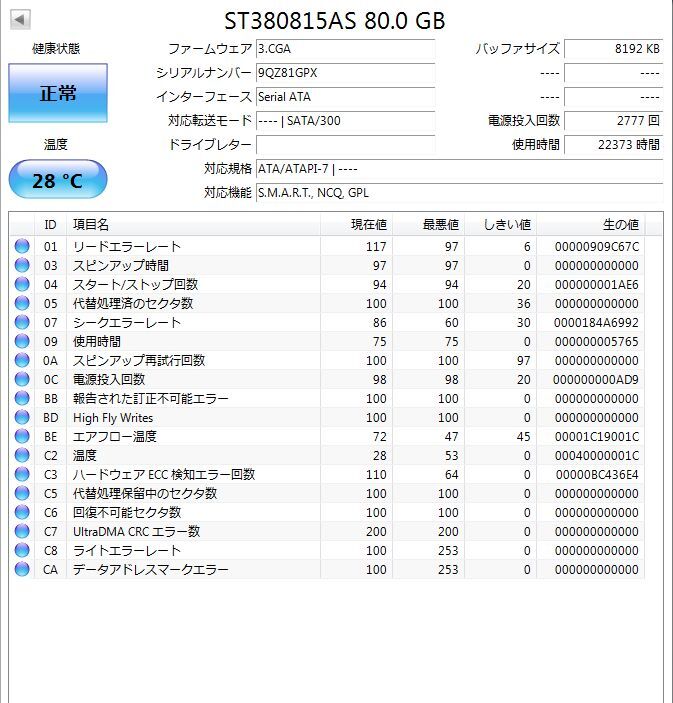Select the serial number field 9QZ81GPX
The image size is (673, 703).
tap(345, 73)
